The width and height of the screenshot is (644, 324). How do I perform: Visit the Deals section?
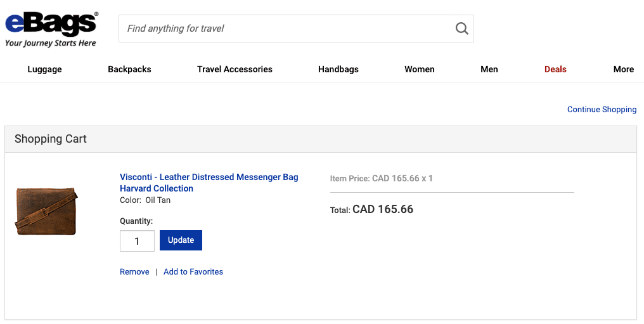(555, 69)
